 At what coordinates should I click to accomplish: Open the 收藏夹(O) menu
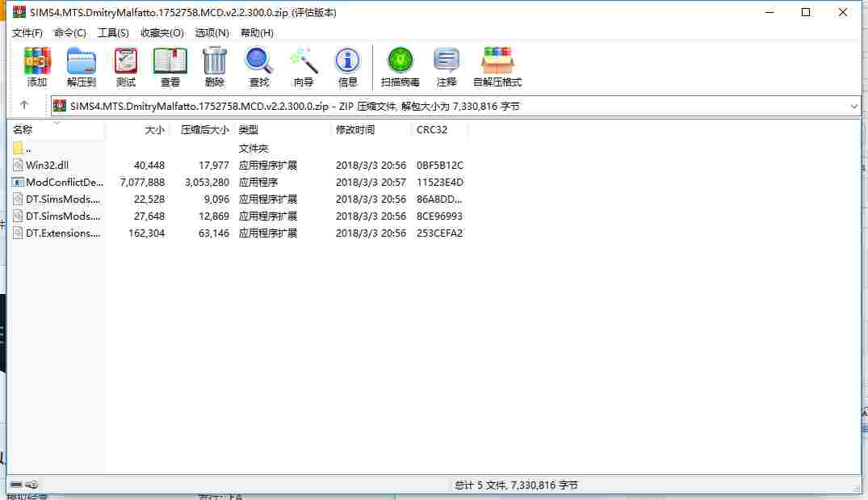pyautogui.click(x=161, y=32)
